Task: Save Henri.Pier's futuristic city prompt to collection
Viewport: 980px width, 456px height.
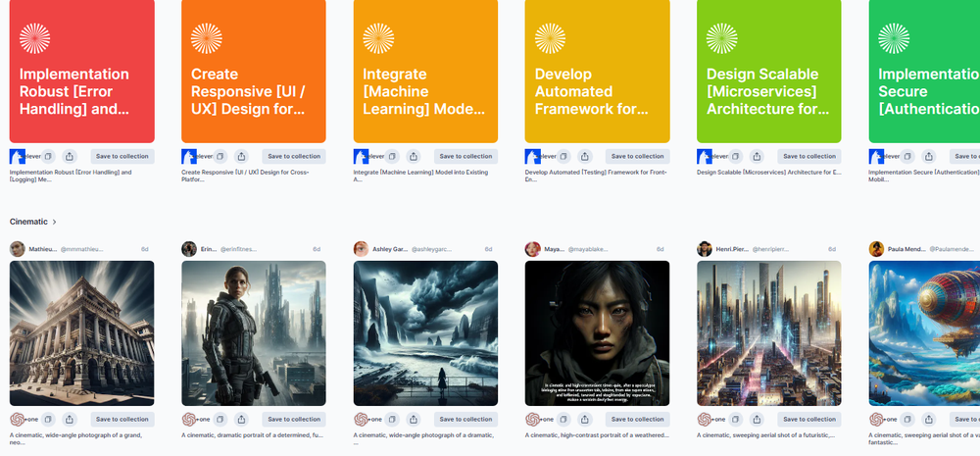Action: click(x=809, y=419)
